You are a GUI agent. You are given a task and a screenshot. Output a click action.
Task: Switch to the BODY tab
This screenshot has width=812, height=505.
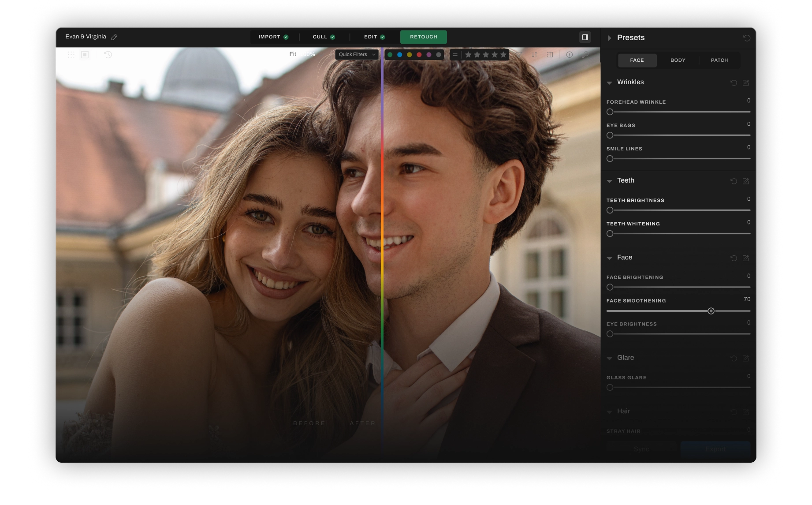677,60
